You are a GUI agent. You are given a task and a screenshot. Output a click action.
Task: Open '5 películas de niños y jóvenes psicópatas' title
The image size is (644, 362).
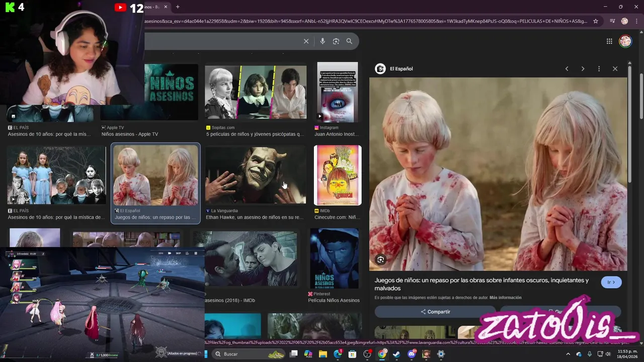pyautogui.click(x=255, y=134)
